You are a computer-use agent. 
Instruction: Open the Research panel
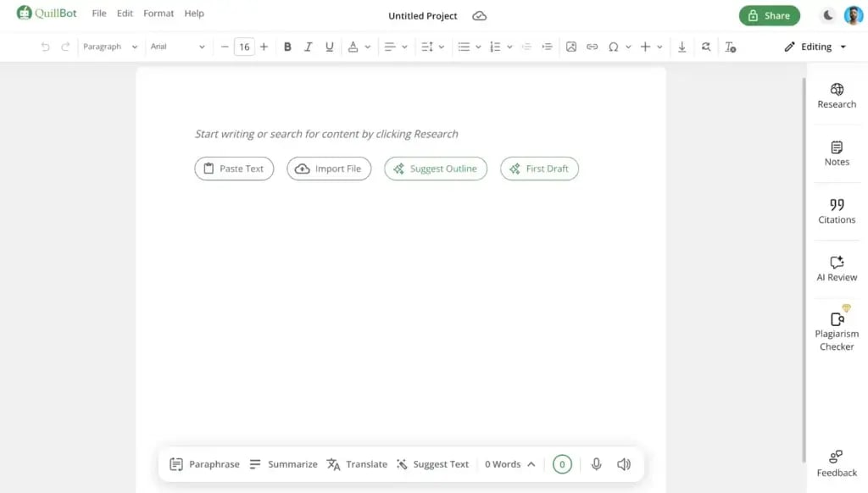(x=837, y=96)
